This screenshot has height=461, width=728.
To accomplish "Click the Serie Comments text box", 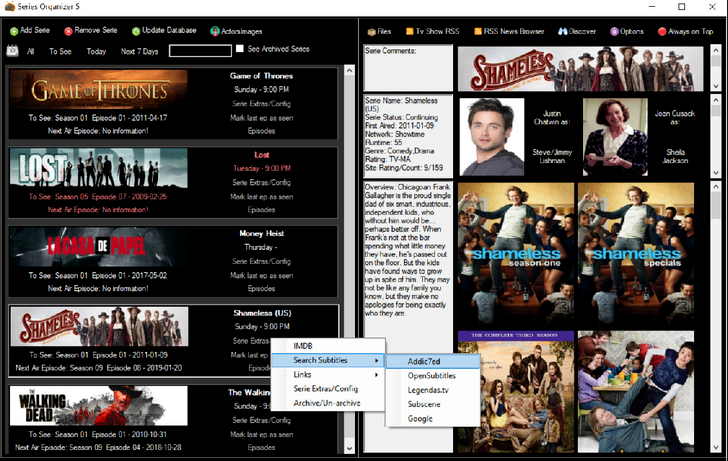I will (408, 68).
